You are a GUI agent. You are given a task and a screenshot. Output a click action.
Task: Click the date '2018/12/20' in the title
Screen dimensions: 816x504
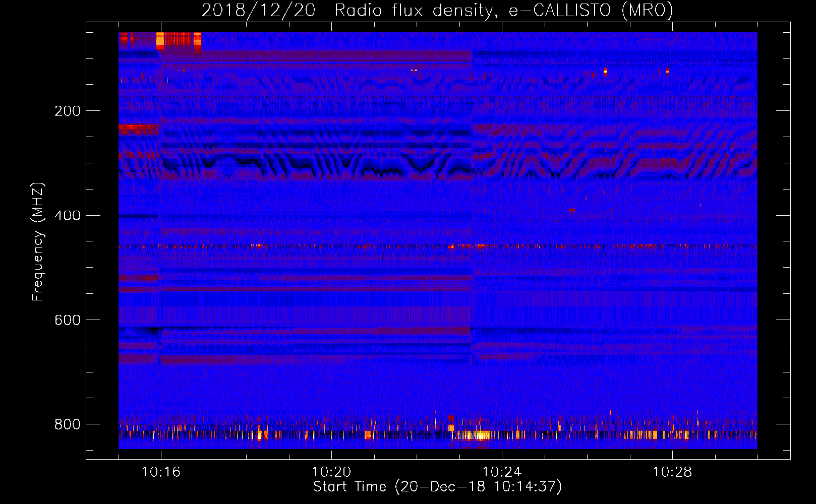click(259, 10)
